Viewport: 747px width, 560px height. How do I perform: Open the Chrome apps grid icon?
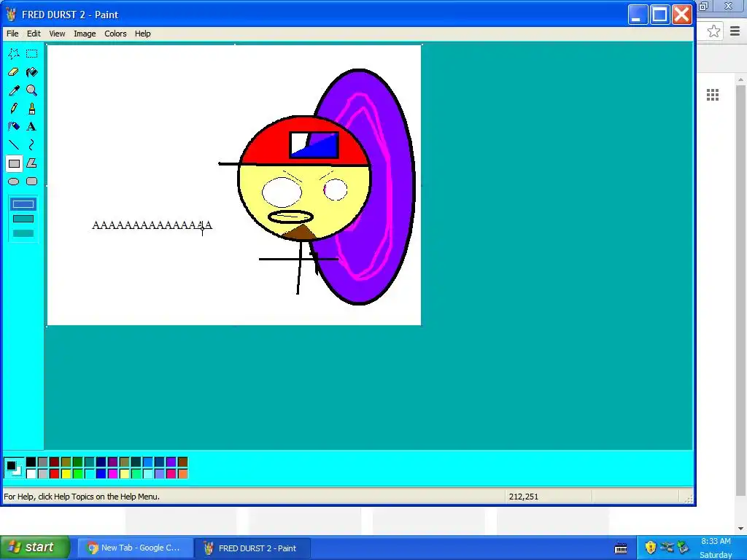coord(713,95)
